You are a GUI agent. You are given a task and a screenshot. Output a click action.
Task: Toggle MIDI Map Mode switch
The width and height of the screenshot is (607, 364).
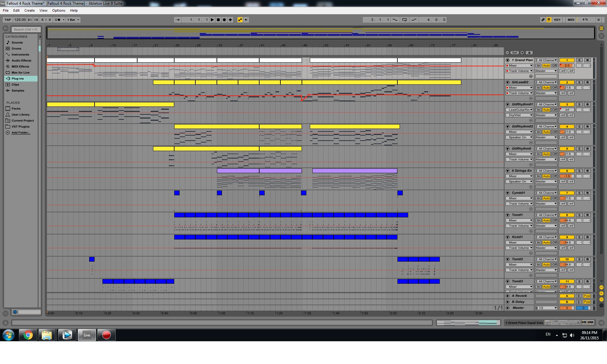pyautogui.click(x=571, y=20)
